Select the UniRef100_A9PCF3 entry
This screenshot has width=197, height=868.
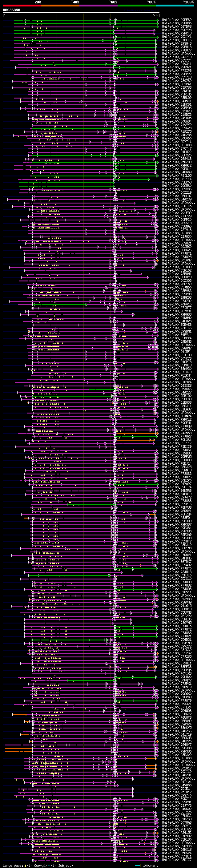(x=177, y=33)
